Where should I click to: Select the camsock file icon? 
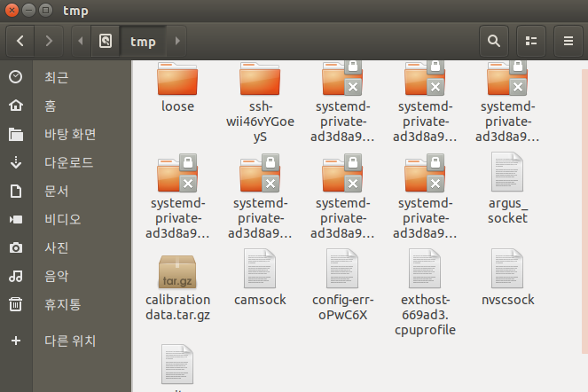coord(260,268)
